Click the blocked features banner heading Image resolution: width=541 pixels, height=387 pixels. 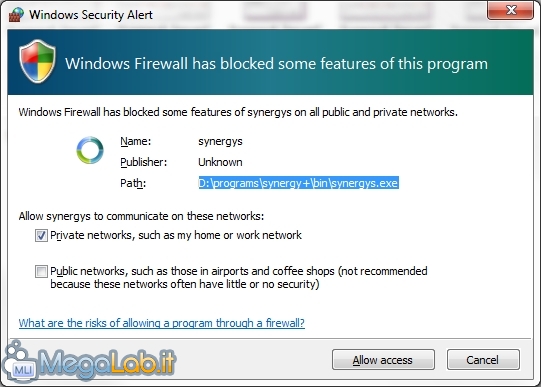(x=276, y=64)
